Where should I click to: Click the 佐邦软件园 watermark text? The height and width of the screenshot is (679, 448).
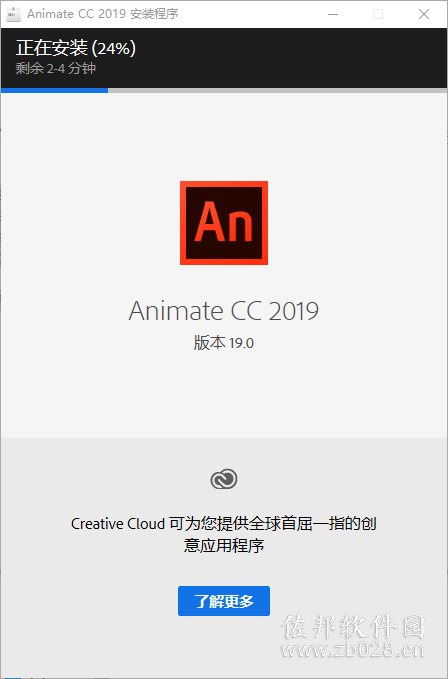tap(353, 627)
